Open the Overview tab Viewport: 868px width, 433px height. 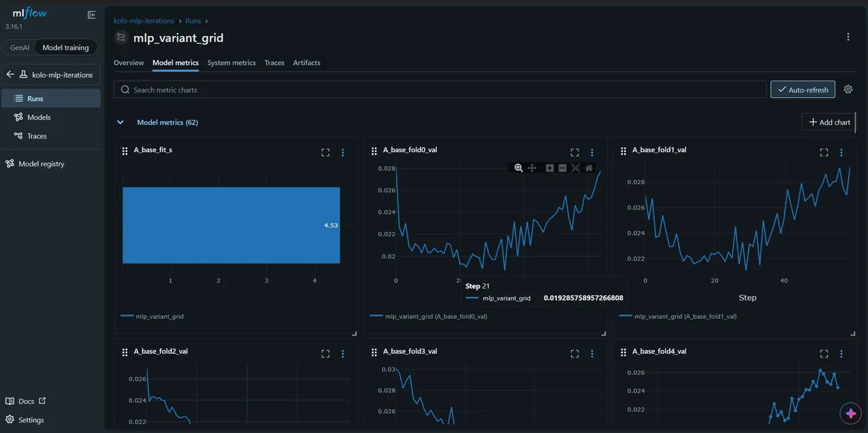click(128, 63)
